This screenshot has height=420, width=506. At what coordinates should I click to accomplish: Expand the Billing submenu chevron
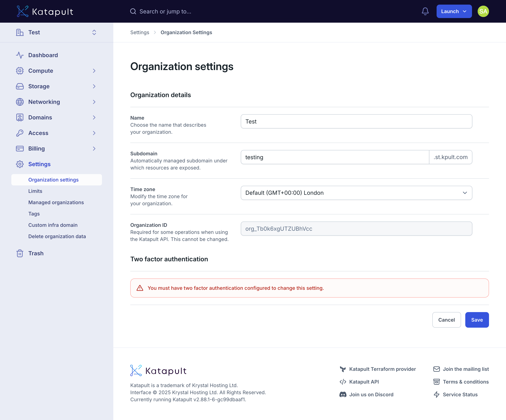point(94,149)
